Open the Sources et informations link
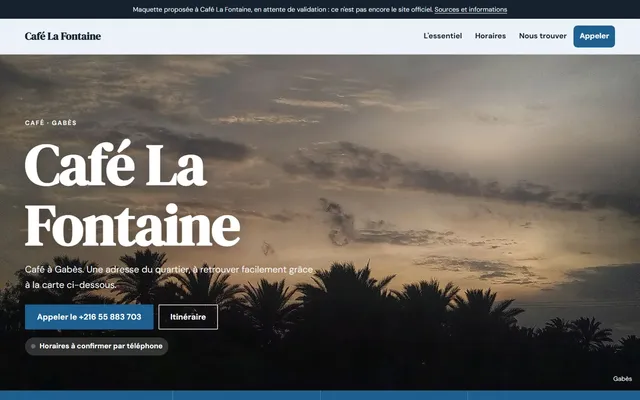 471,9
